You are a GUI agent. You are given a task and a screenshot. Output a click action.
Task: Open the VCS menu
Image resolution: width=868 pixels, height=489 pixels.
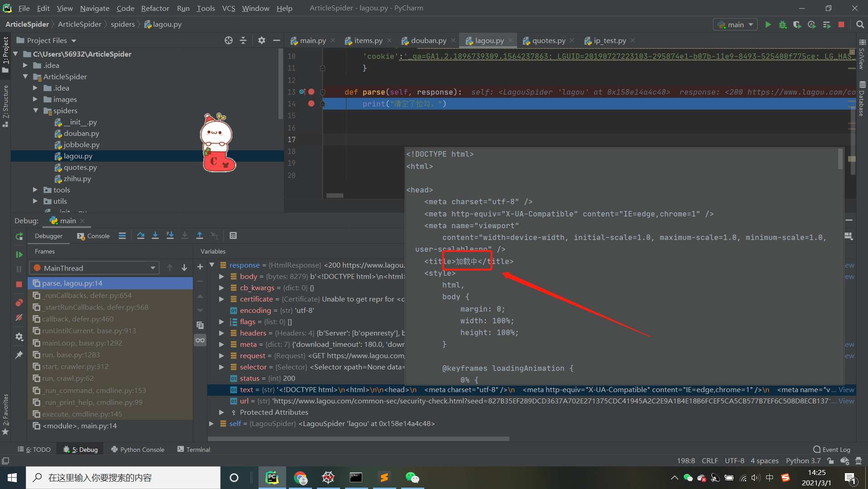point(228,8)
